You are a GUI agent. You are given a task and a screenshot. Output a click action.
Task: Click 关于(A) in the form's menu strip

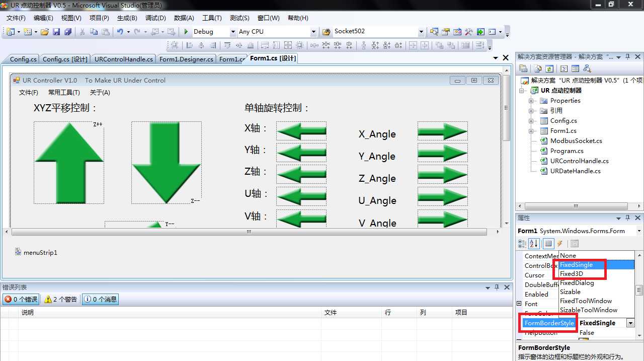(x=100, y=93)
